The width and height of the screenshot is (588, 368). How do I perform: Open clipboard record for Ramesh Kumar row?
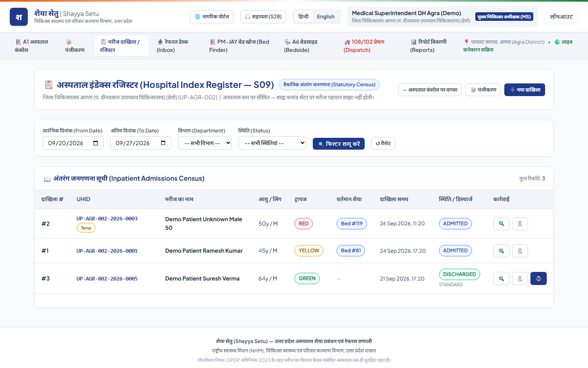(520, 251)
